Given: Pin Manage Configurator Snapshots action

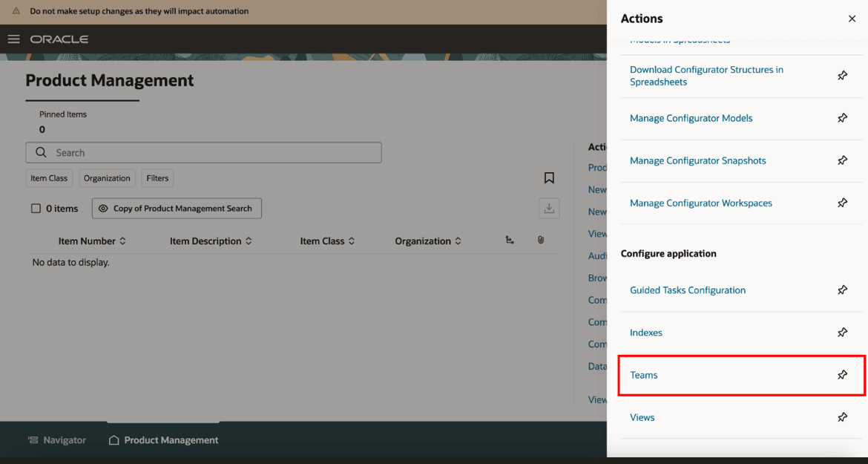Looking at the screenshot, I should (x=843, y=160).
